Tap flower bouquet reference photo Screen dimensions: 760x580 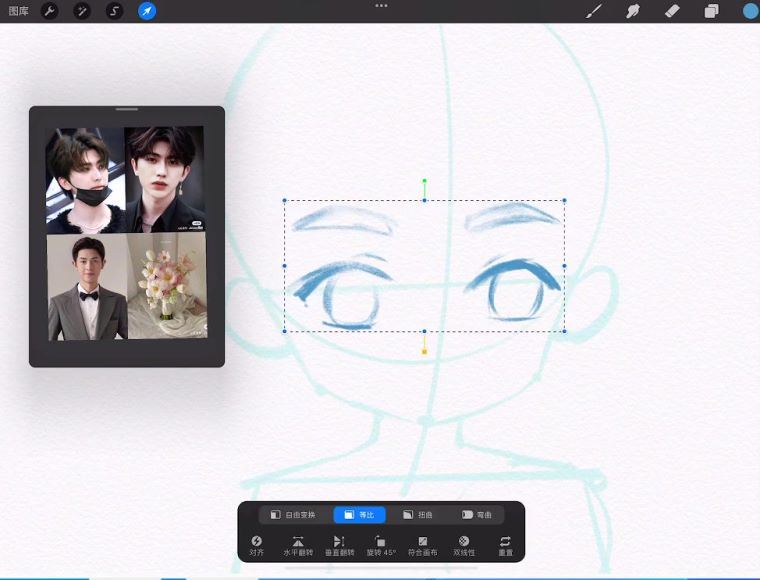[x=167, y=285]
